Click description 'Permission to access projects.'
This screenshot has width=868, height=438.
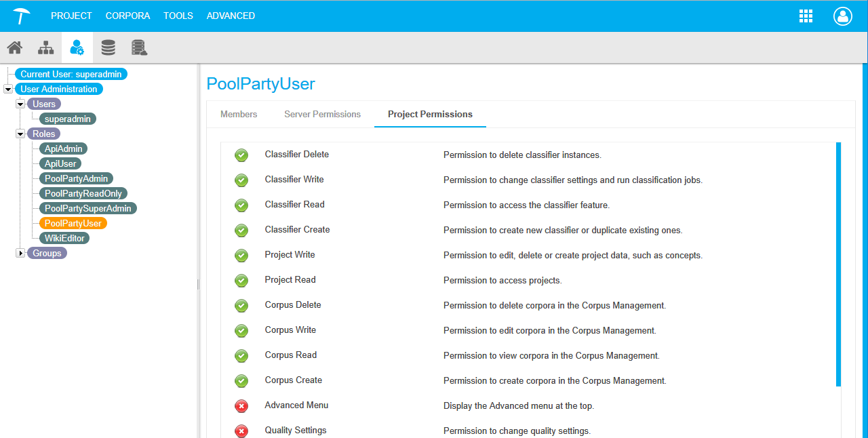point(502,281)
